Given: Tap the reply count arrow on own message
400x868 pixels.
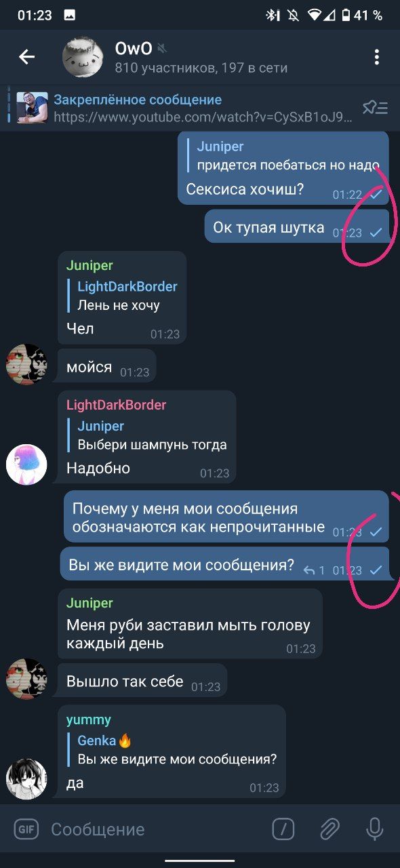Looking at the screenshot, I should coord(314,570).
